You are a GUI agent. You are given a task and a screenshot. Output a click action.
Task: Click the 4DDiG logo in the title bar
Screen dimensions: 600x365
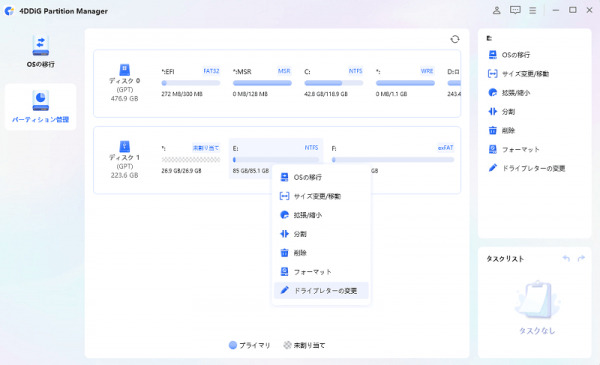click(x=9, y=11)
